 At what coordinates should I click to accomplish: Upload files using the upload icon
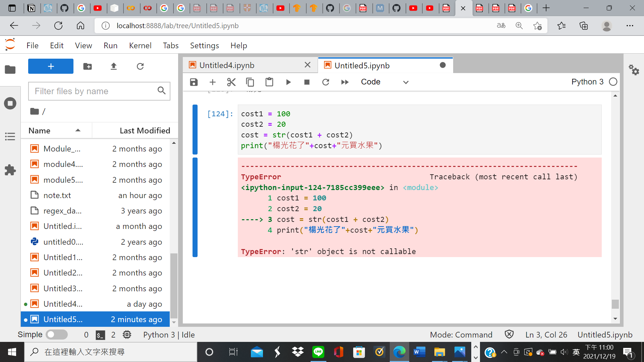pyautogui.click(x=114, y=66)
